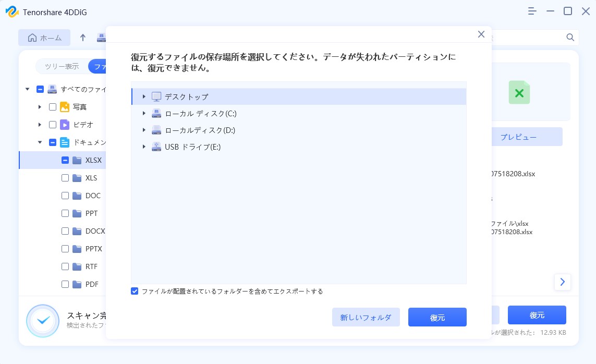This screenshot has width=596, height=364.
Task: Expand the ビデオ category
Action: pyautogui.click(x=40, y=125)
